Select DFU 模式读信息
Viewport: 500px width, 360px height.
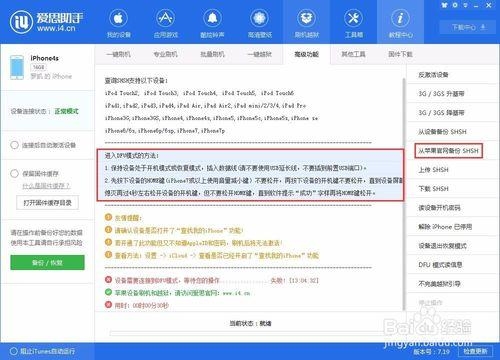[x=440, y=265]
